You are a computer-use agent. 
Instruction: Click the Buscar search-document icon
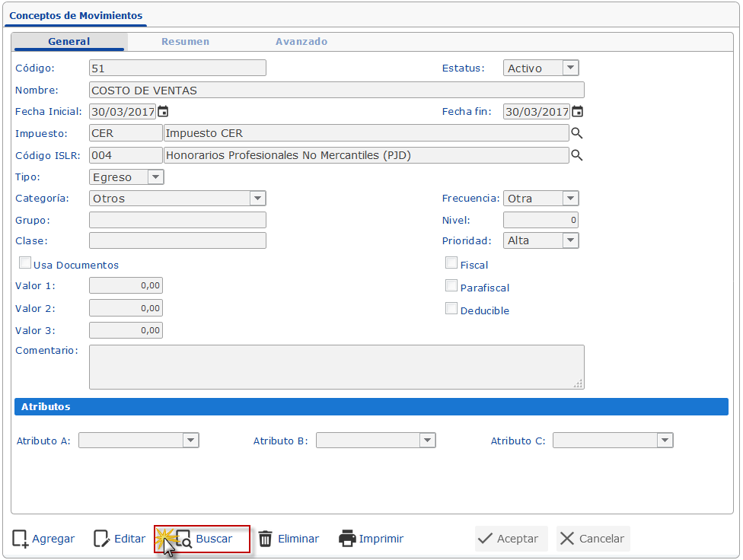click(184, 539)
